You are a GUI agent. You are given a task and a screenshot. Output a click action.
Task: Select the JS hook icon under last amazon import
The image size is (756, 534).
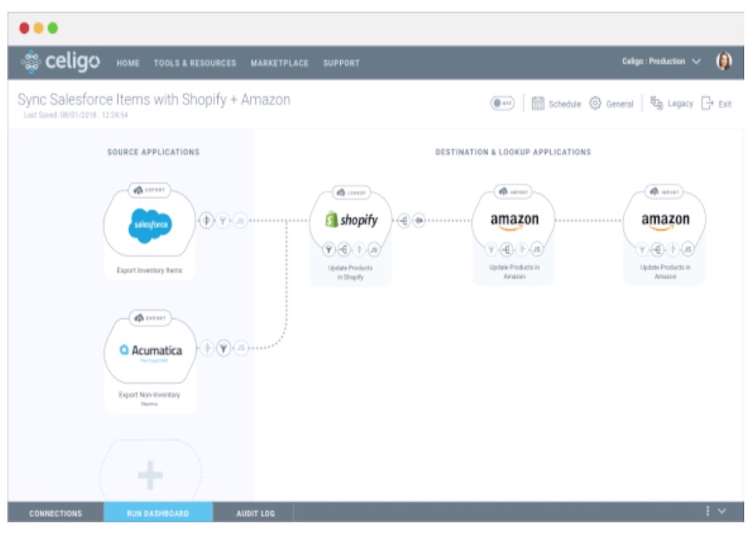click(x=688, y=249)
